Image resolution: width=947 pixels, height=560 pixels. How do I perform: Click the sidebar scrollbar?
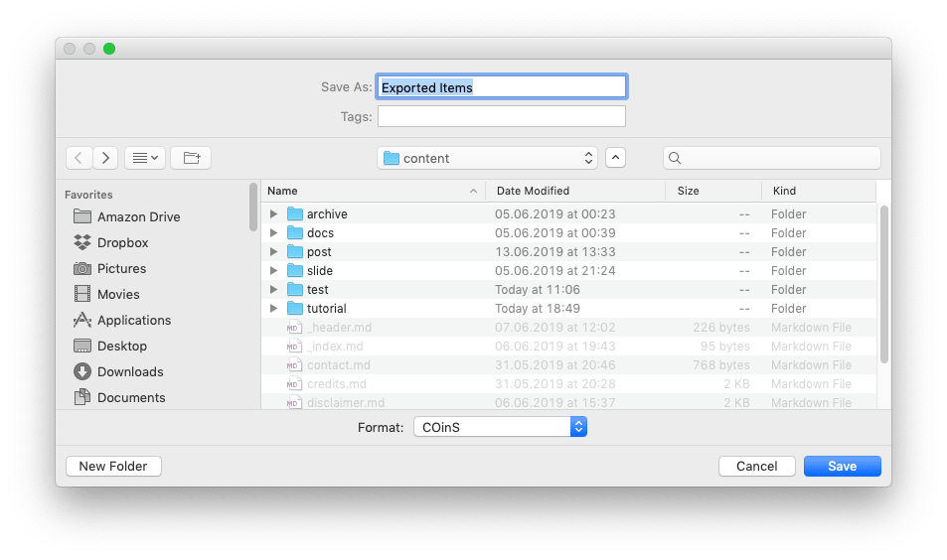click(x=253, y=207)
